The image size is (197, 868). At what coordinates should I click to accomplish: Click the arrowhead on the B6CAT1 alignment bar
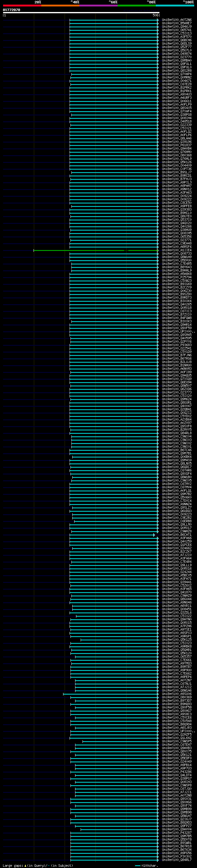pos(154,535)
